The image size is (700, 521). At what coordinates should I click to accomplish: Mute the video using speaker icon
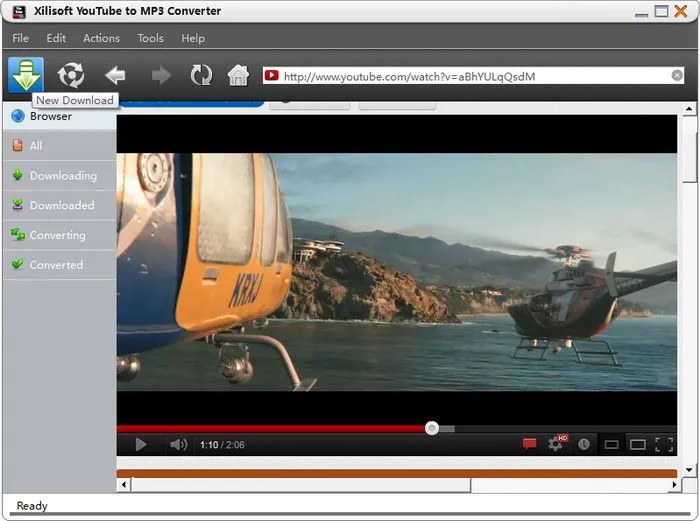coord(179,444)
